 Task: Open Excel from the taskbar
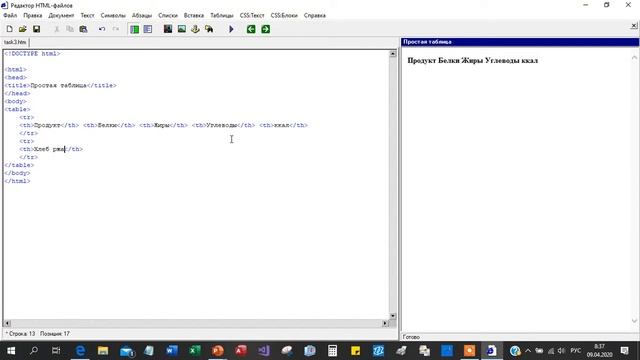pyautogui.click(x=195, y=351)
